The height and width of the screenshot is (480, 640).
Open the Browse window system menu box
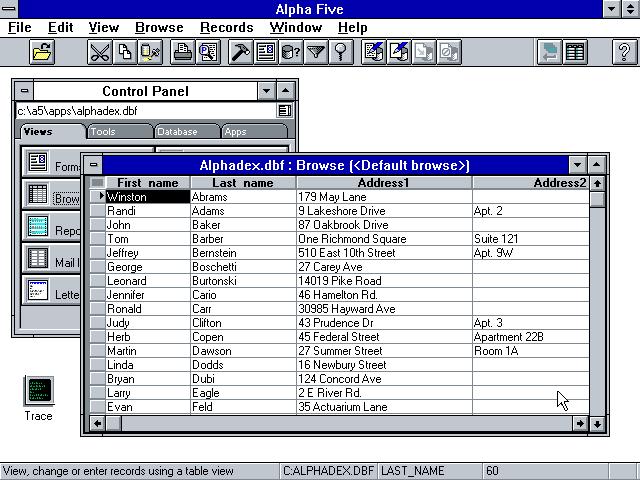point(93,165)
